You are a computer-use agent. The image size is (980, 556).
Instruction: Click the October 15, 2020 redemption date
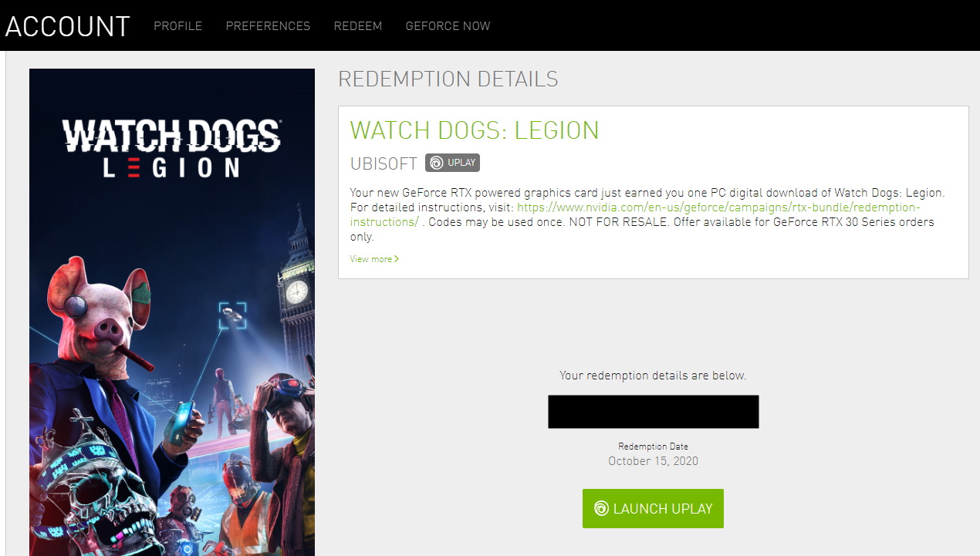tap(653, 461)
